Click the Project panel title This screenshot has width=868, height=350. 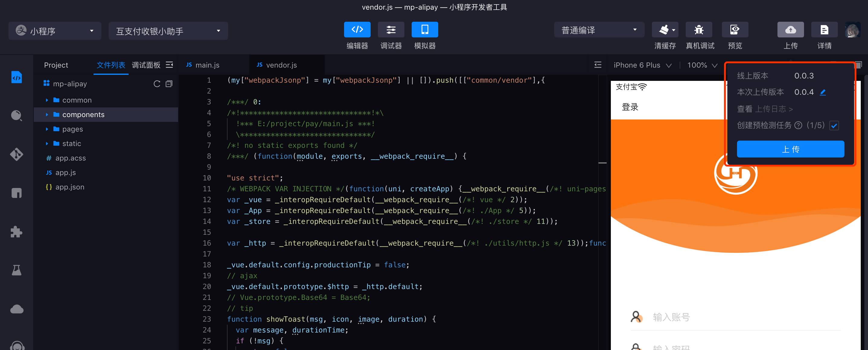[56, 65]
